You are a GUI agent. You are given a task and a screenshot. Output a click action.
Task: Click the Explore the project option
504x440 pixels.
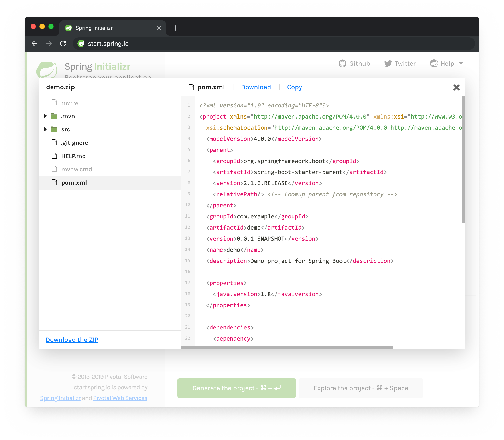click(x=361, y=388)
